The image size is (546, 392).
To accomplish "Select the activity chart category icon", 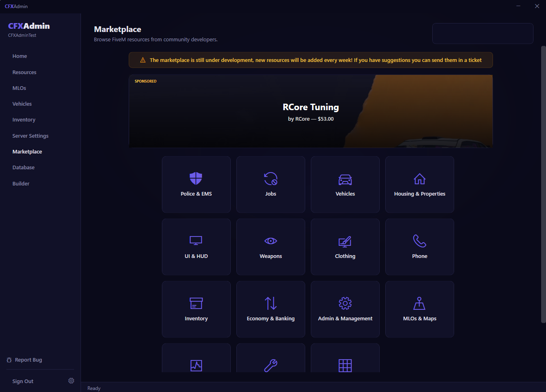I will tap(196, 366).
